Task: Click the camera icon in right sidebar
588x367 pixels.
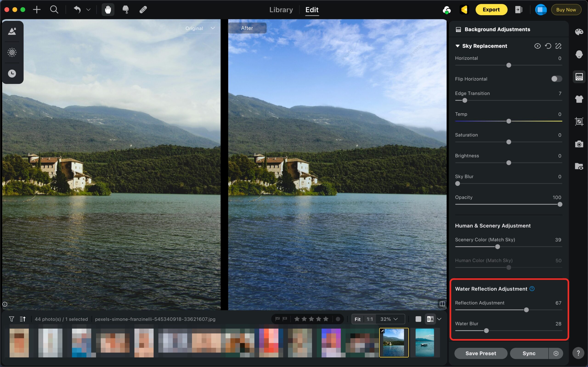Action: coord(579,144)
